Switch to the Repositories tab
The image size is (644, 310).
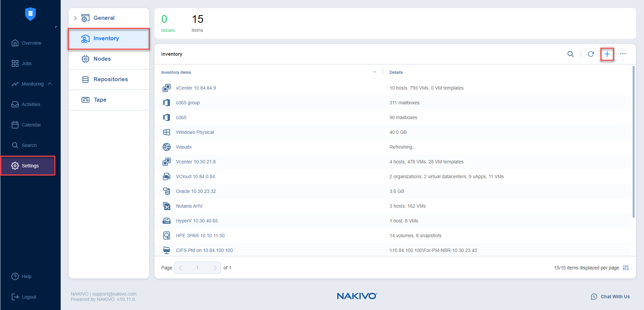point(110,80)
